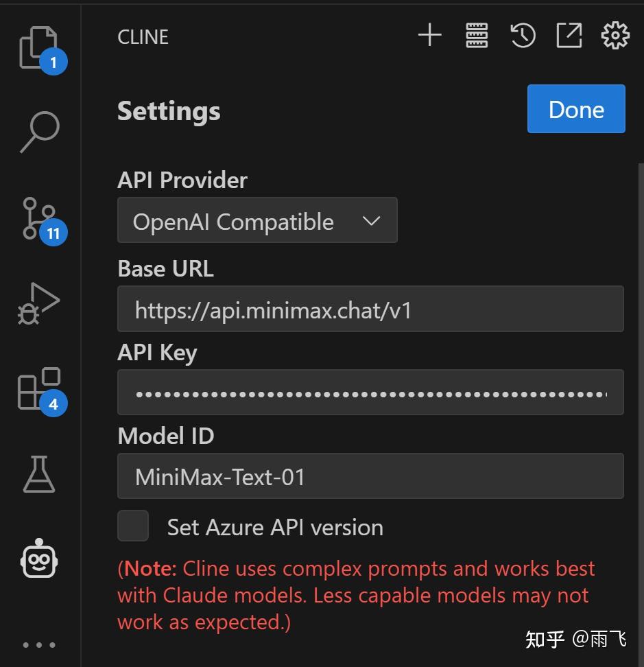Focus the API Key field

tap(370, 393)
